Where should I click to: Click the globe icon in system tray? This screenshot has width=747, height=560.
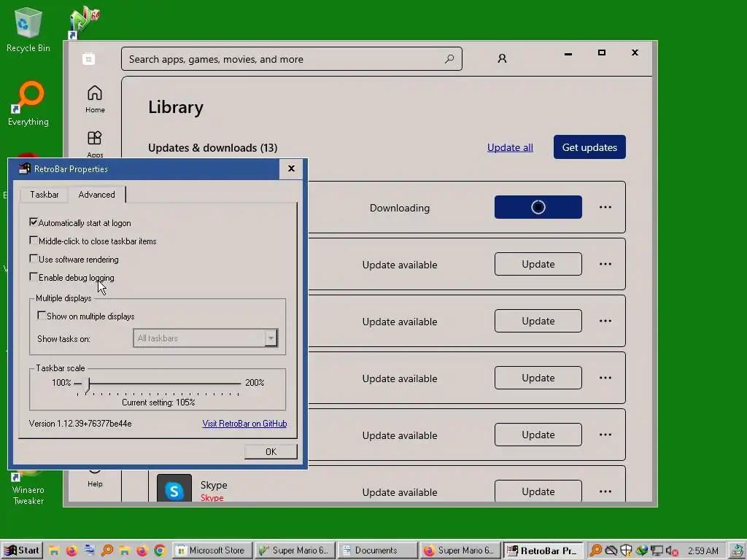pos(642,551)
